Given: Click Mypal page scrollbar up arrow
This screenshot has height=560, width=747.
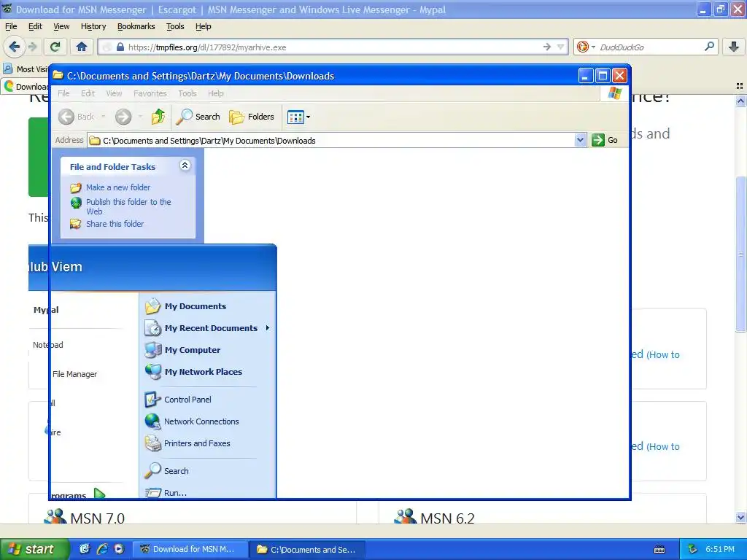Looking at the screenshot, I should pos(740,101).
